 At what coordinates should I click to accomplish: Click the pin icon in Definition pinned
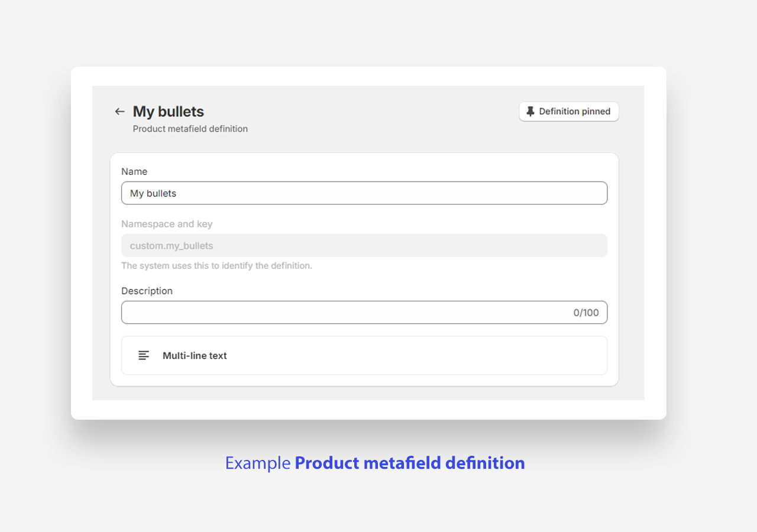(x=530, y=112)
